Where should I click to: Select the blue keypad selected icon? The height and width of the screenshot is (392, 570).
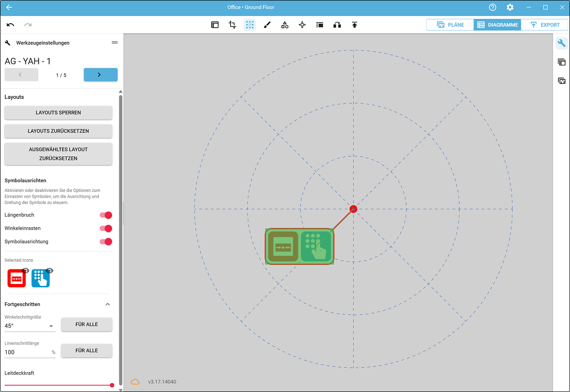(x=40, y=279)
